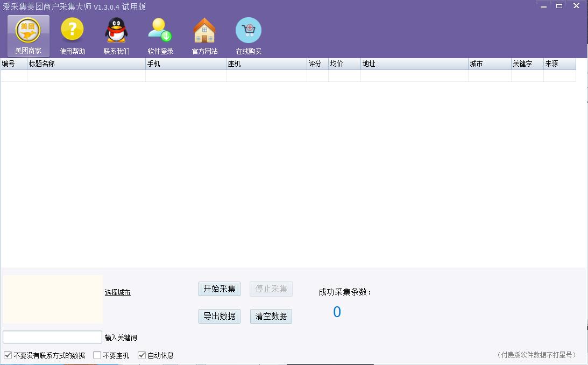Select the 美团商家 toolbar icon

pos(28,36)
